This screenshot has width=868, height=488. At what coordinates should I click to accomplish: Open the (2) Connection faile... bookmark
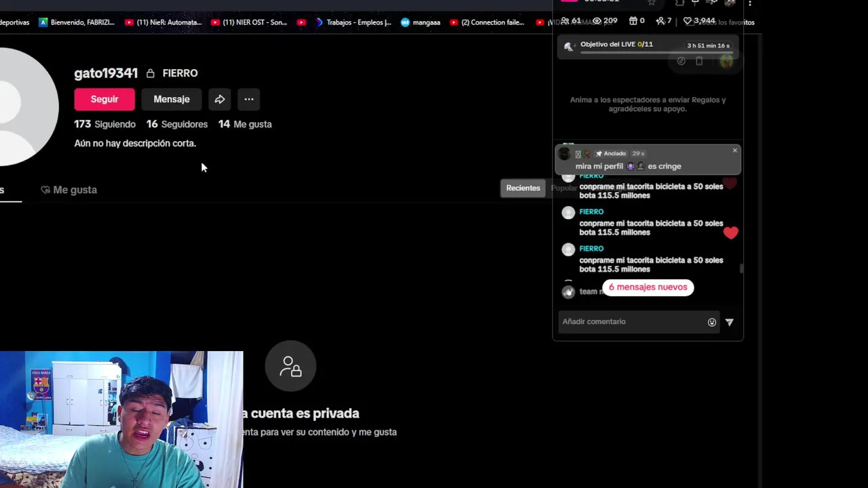(487, 22)
